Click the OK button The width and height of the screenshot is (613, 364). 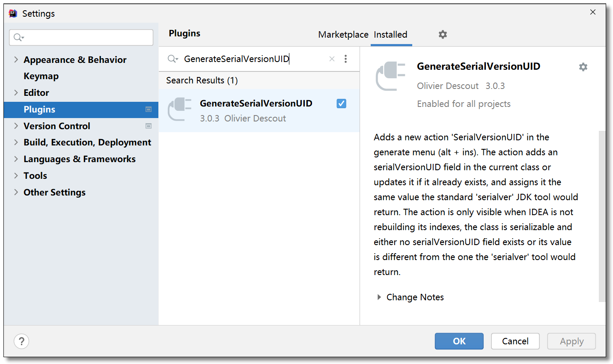tap(459, 341)
